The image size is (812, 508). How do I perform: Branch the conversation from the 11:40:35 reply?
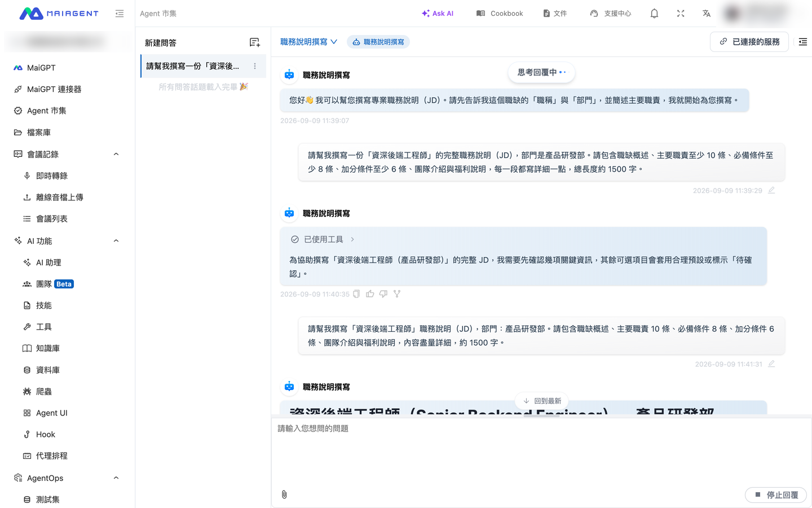pos(397,294)
